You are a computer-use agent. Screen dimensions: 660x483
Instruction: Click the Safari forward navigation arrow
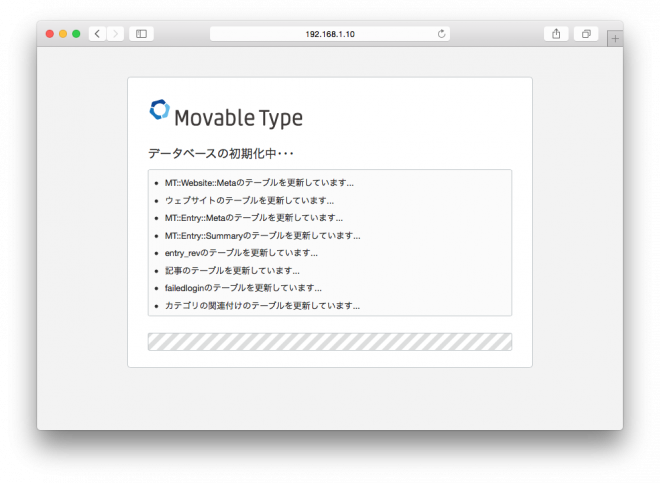coord(115,34)
